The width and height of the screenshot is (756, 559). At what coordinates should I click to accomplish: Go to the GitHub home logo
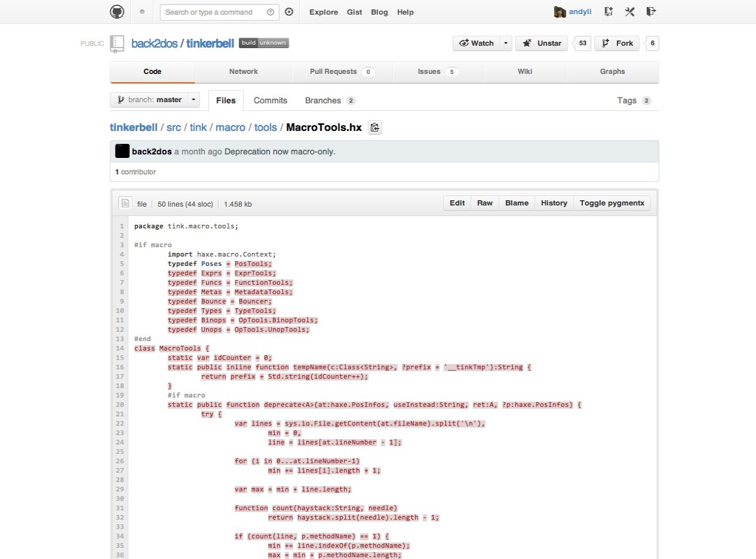(x=117, y=12)
